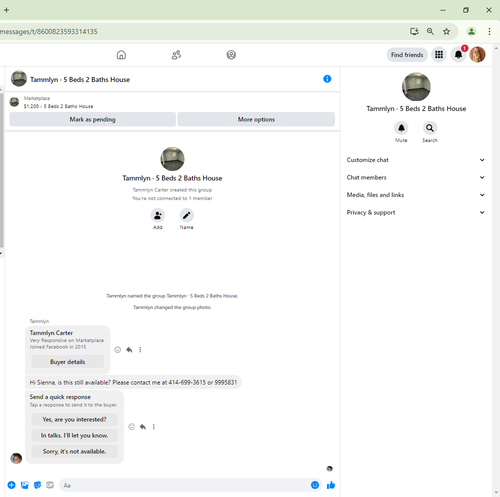The image size is (500, 497).
Task: Open emoji picker in message box
Action: coord(315,485)
